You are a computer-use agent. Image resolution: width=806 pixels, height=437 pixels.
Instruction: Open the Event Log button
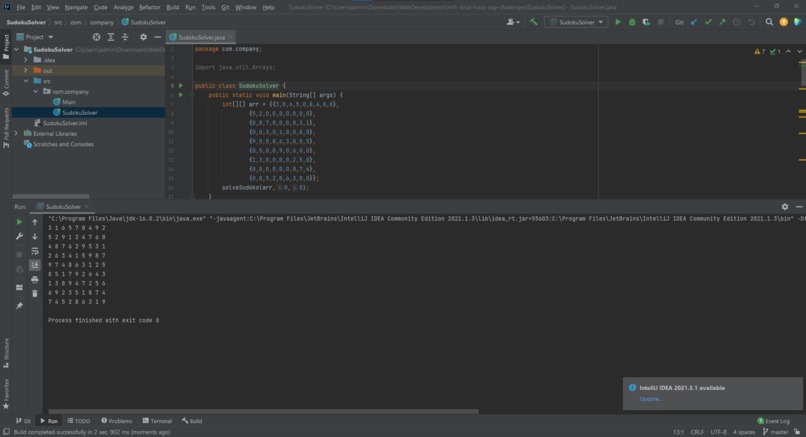click(x=774, y=421)
